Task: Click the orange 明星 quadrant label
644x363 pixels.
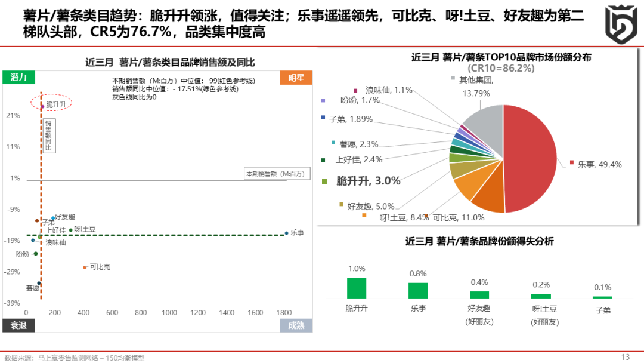Action: tap(296, 78)
